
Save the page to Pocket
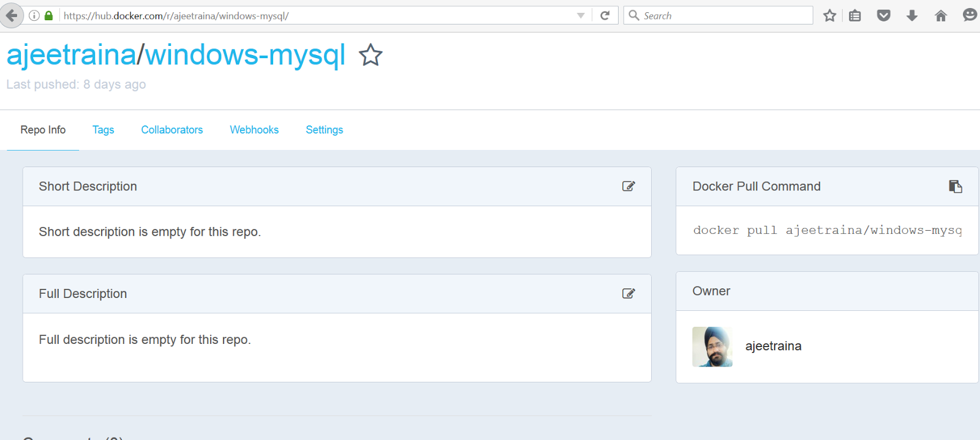click(x=883, y=15)
